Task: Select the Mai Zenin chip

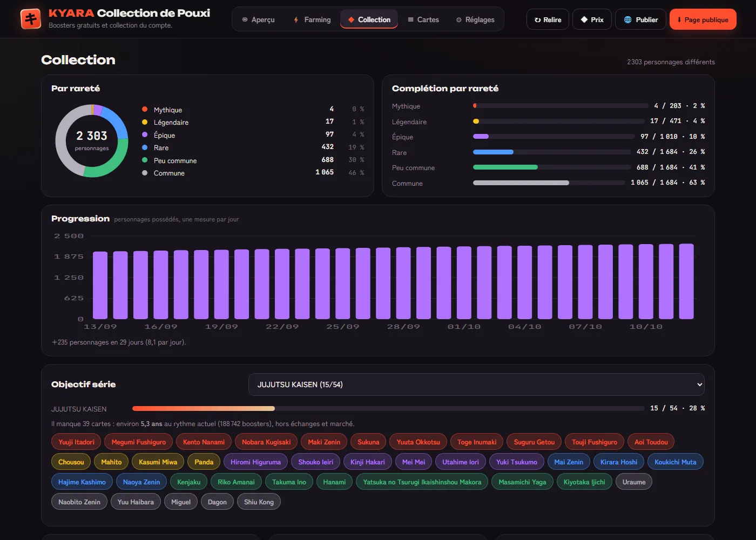Action: [569, 462]
